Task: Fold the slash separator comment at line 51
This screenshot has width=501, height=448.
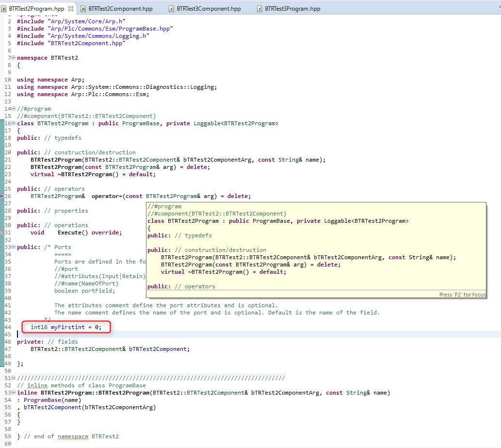Action: [13, 378]
